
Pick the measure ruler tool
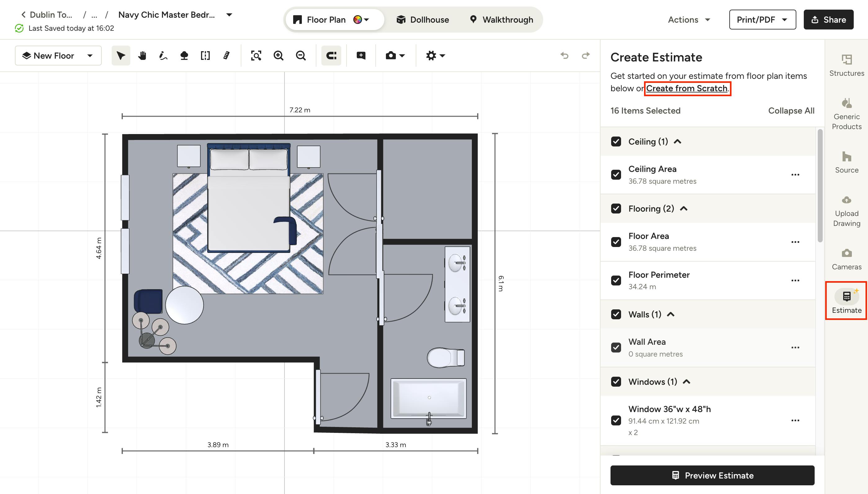(226, 56)
